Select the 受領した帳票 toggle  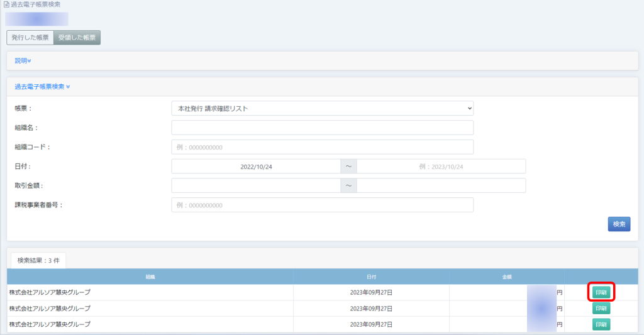[x=77, y=38]
